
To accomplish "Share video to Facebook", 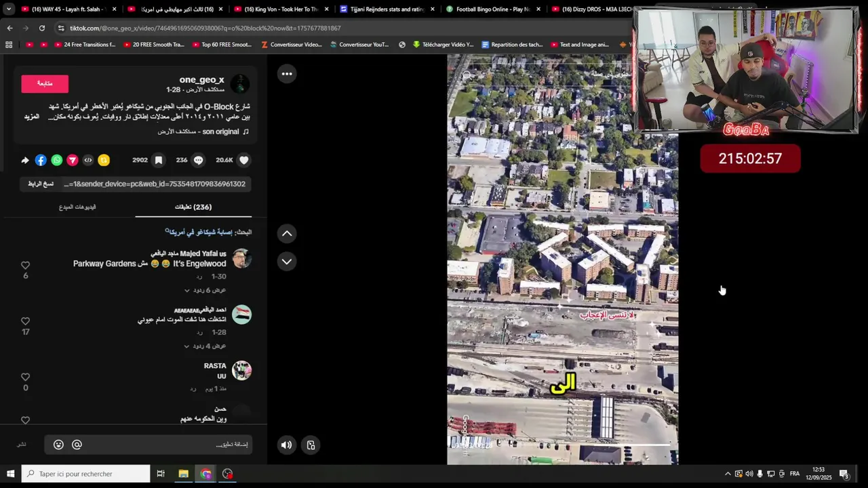I will coord(41,160).
